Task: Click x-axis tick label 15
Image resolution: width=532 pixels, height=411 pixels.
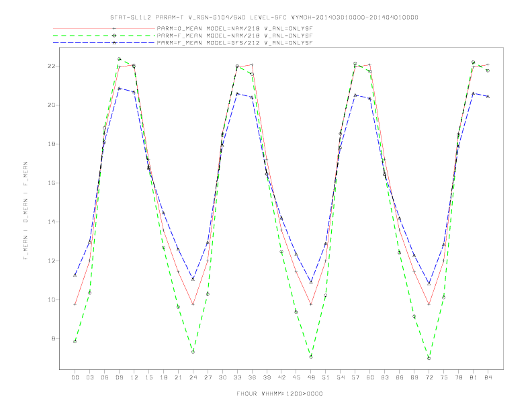Action: point(148,377)
